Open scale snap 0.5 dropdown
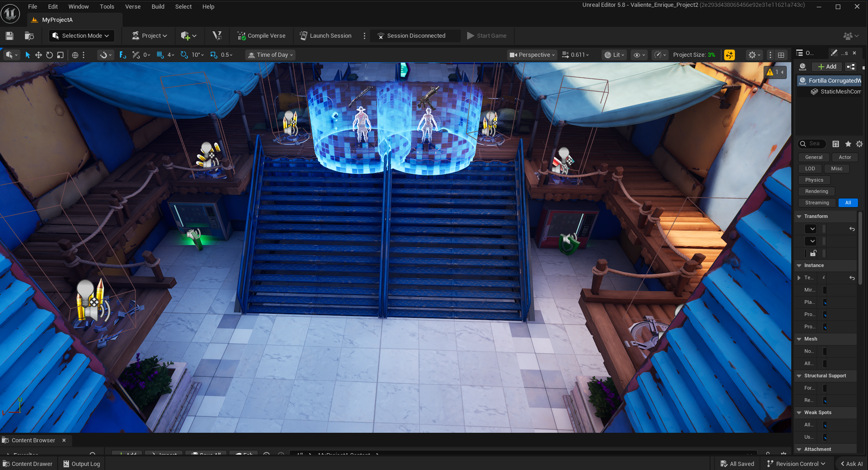The image size is (868, 470). pos(227,55)
